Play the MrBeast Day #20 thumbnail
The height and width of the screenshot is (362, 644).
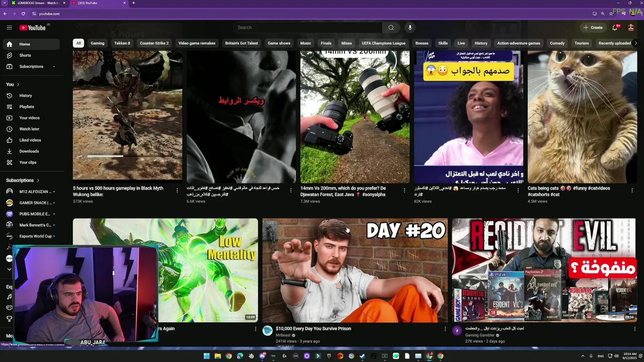point(355,270)
